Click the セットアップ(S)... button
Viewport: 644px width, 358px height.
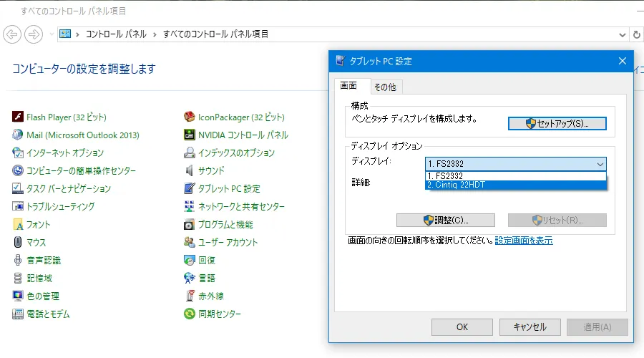557,123
